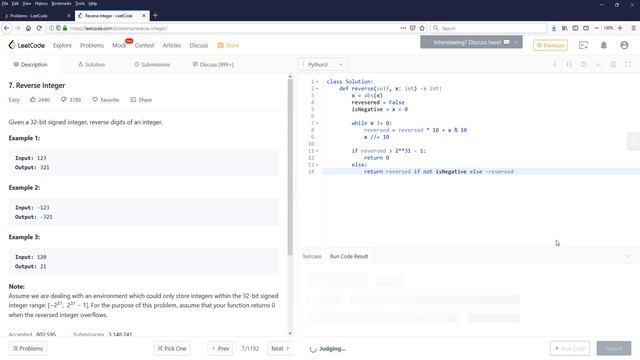Open the Problems list button
Viewport: 640px width, 360px height.
tap(28, 349)
